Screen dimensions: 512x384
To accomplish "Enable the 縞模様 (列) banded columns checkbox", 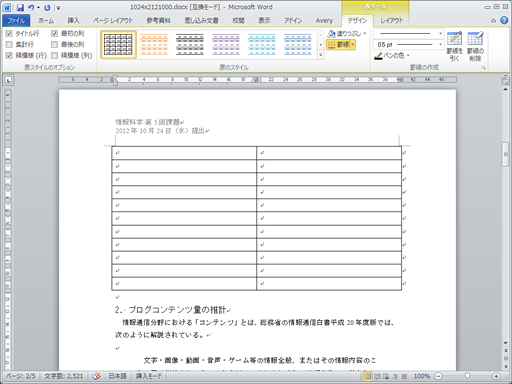I will (x=55, y=55).
